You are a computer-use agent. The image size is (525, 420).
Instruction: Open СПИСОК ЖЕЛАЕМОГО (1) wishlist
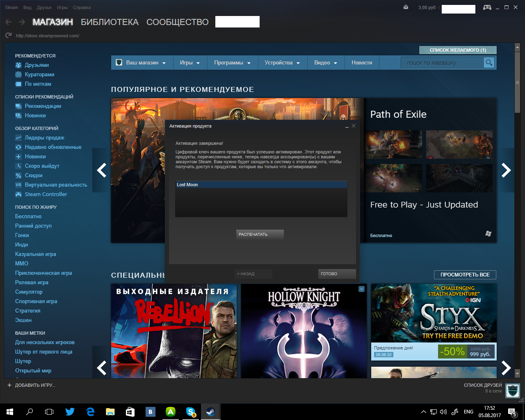click(x=458, y=50)
